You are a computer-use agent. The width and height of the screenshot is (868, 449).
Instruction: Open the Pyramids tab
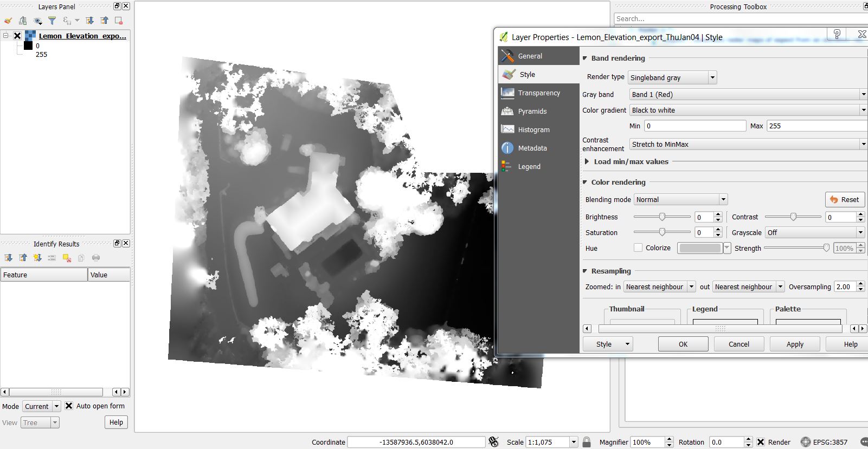pos(539,111)
